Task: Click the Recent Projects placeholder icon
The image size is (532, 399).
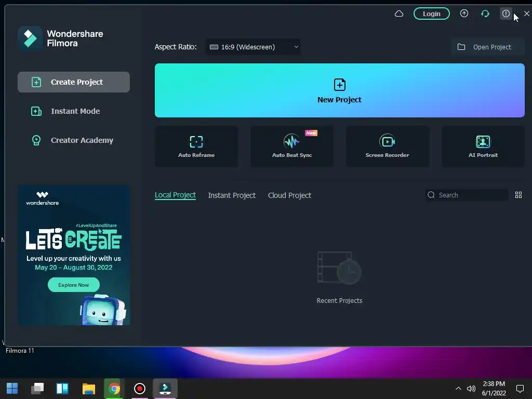Action: click(339, 268)
